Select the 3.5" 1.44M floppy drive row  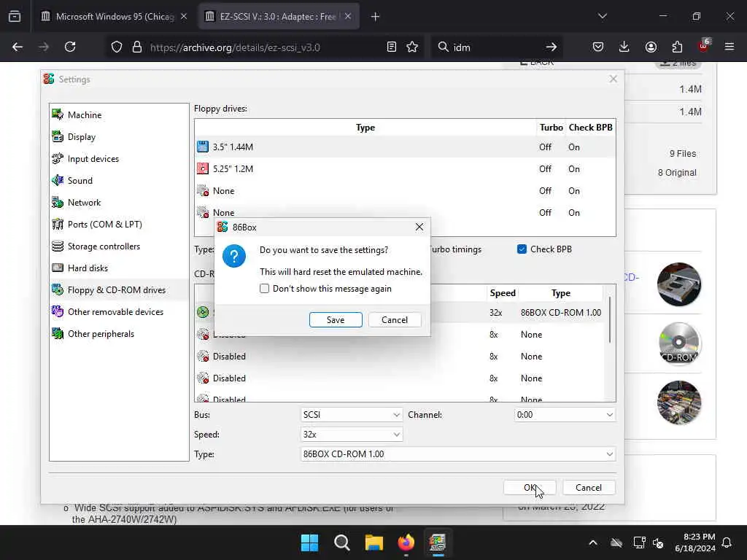point(405,147)
